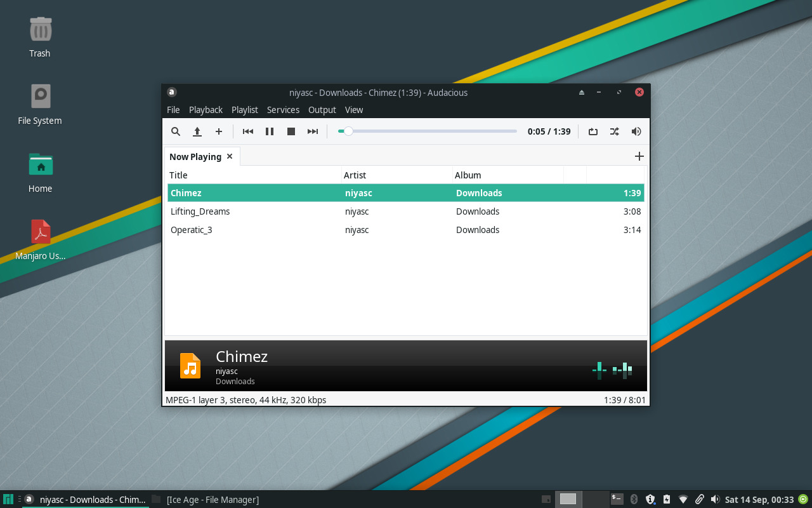
Task: Stop playback with the stop icon
Action: (291, 131)
